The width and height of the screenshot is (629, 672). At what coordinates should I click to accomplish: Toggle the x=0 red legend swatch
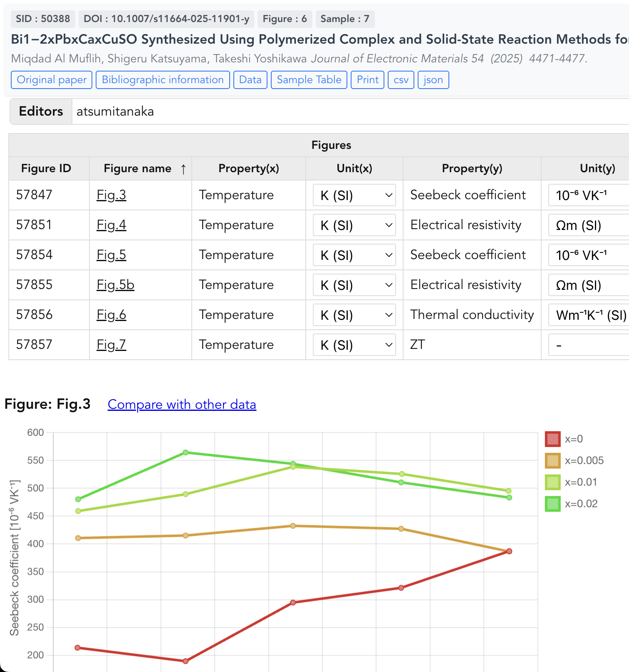pyautogui.click(x=552, y=439)
